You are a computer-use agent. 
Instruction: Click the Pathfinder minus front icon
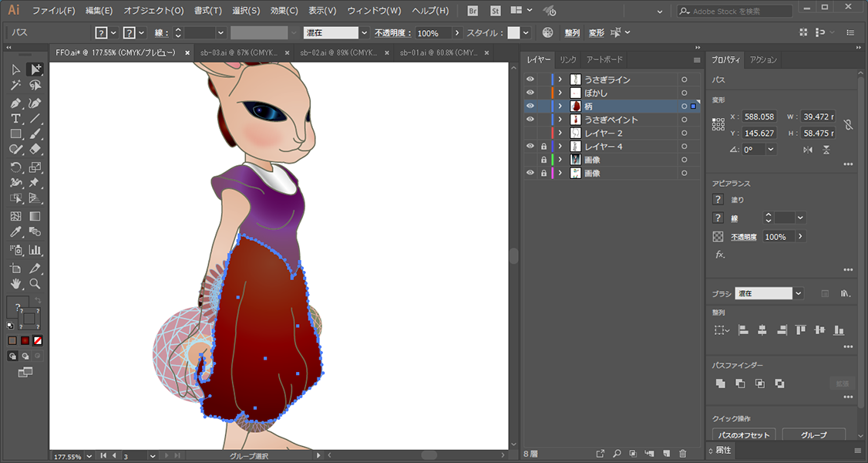coord(740,384)
